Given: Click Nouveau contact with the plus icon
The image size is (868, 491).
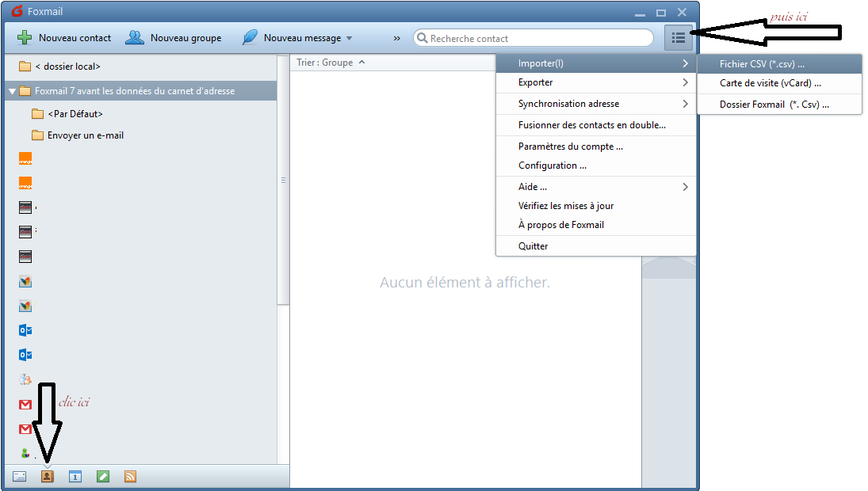Looking at the screenshot, I should pyautogui.click(x=65, y=38).
